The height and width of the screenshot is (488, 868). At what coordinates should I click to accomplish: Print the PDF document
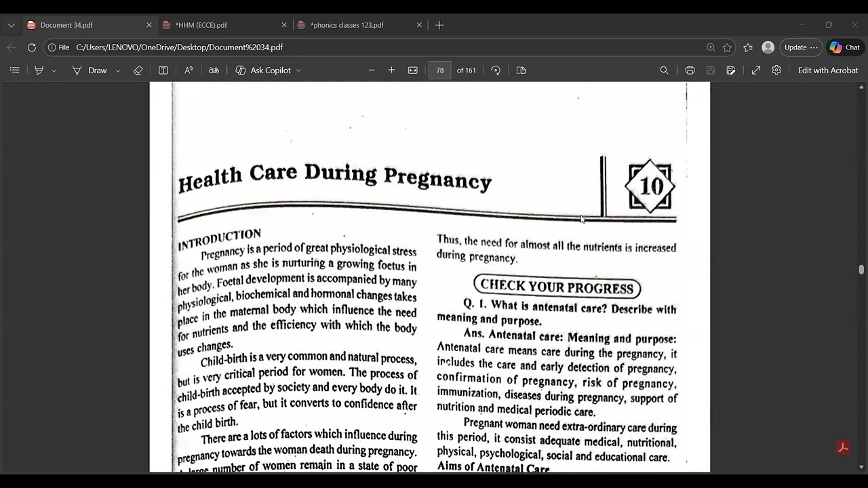[690, 70]
